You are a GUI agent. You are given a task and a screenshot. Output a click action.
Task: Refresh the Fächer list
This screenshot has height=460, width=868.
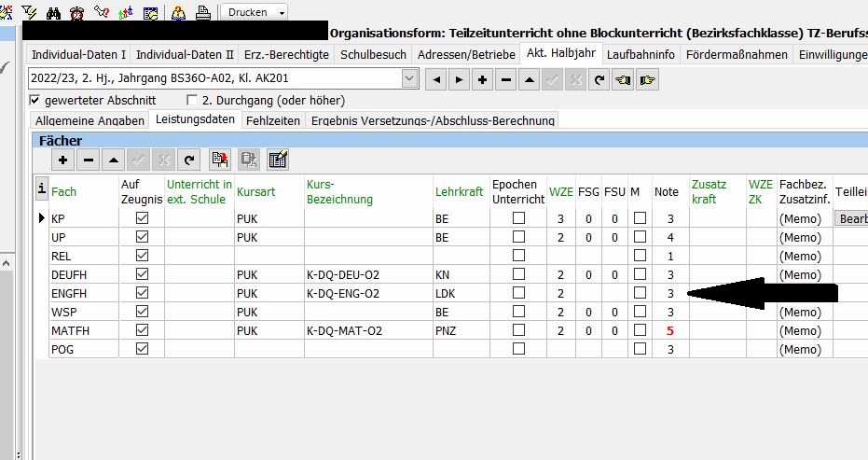point(189,160)
